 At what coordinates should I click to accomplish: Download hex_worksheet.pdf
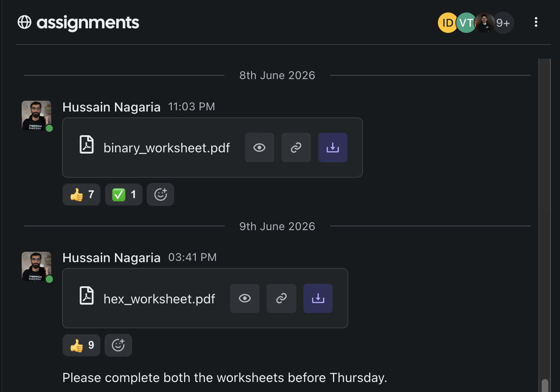318,298
